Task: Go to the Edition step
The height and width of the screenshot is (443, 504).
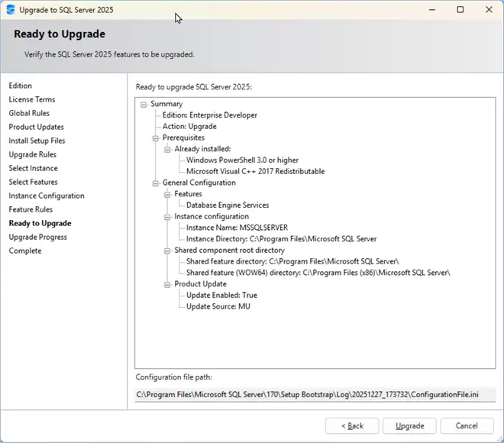Action: click(x=21, y=86)
